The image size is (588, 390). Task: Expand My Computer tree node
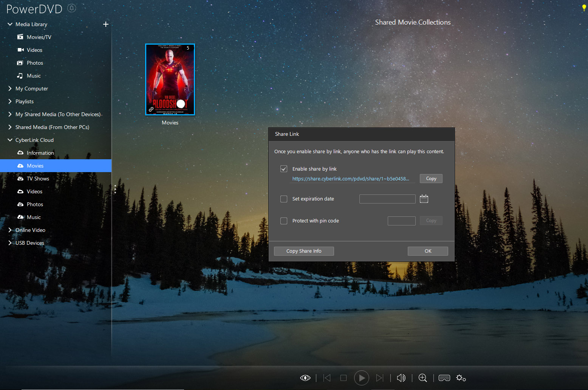point(10,89)
